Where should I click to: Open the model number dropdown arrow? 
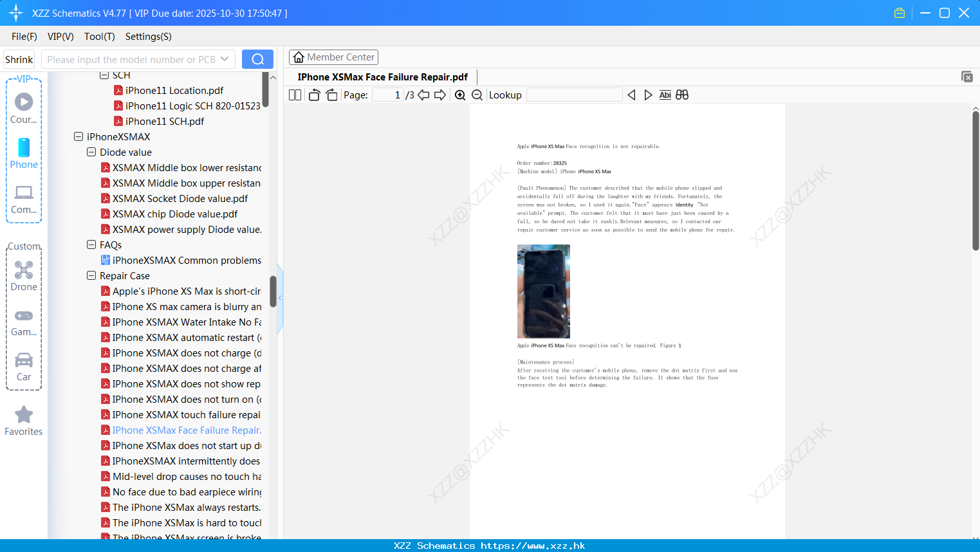(225, 59)
